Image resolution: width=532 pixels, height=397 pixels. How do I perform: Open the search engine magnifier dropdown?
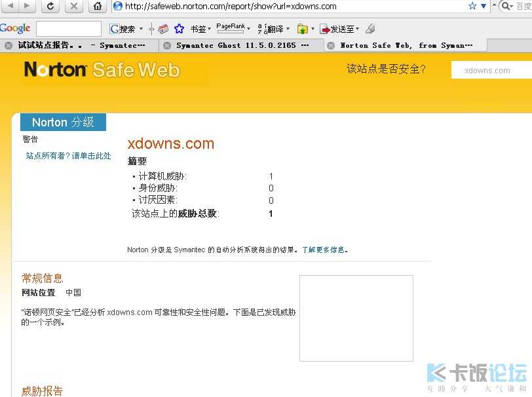pyautogui.click(x=507, y=6)
